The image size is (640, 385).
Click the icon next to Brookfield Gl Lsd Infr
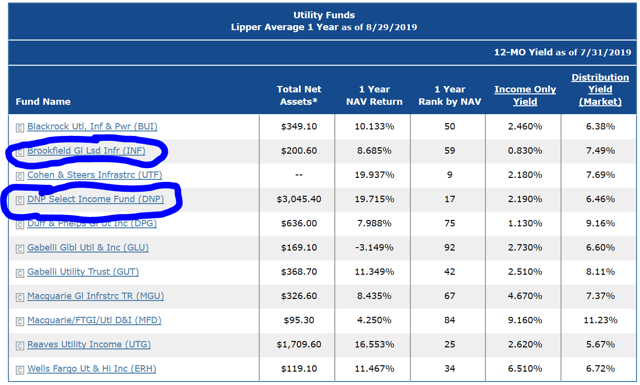pyautogui.click(x=20, y=152)
